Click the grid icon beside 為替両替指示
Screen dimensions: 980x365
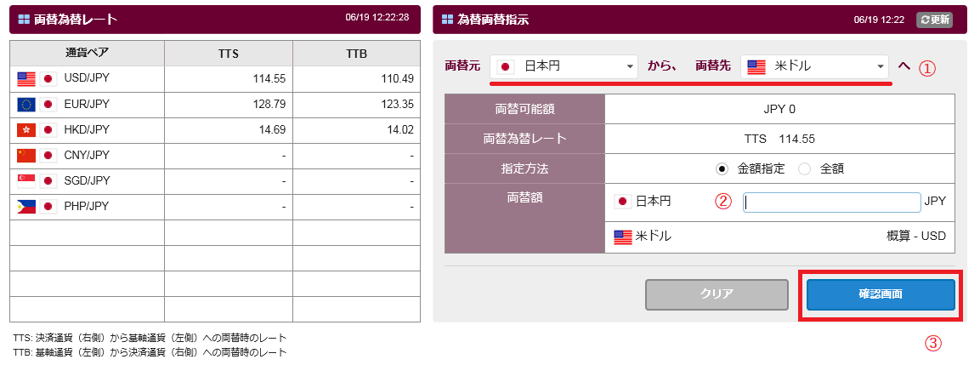[x=447, y=20]
